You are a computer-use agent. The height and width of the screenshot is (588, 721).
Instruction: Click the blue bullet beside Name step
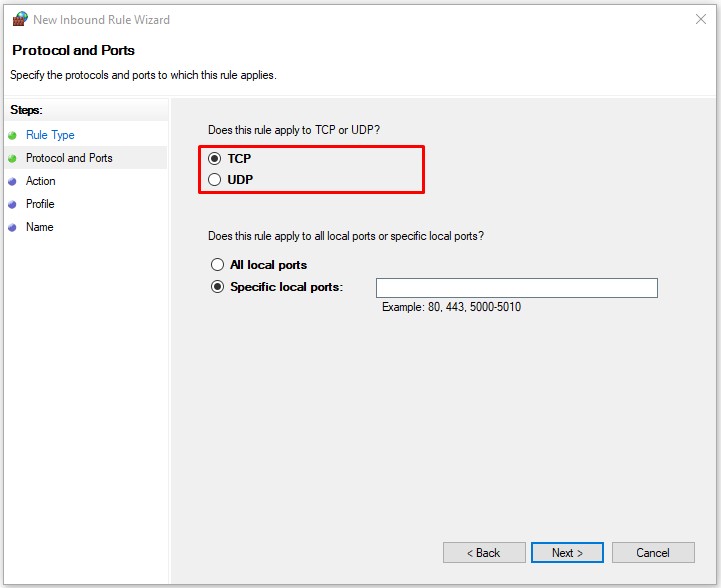click(12, 227)
